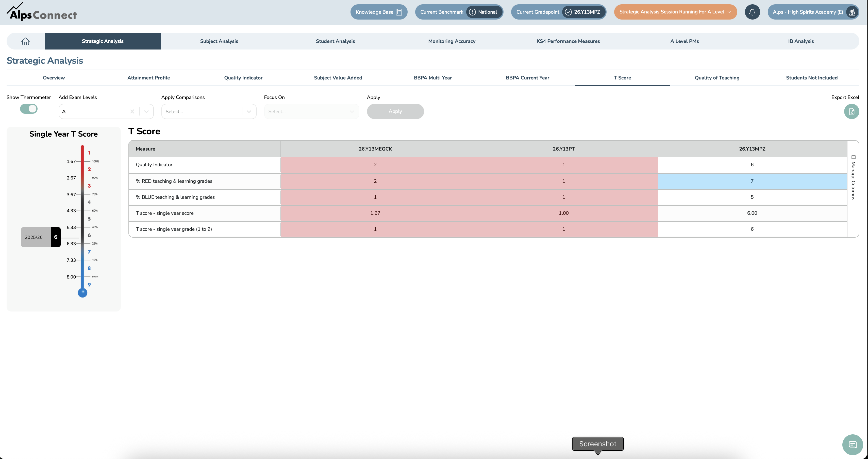The width and height of the screenshot is (868, 459).
Task: Toggle Show Thermometer switch off
Action: click(x=29, y=109)
